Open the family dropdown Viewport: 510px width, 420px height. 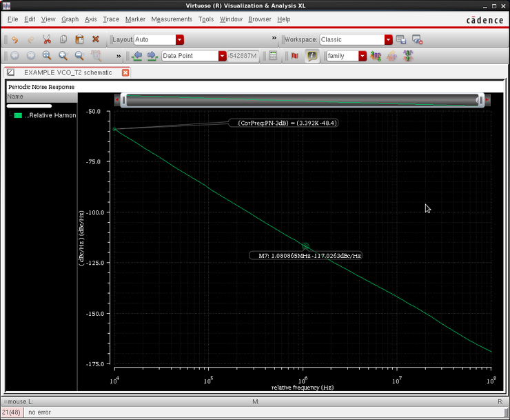(x=363, y=56)
